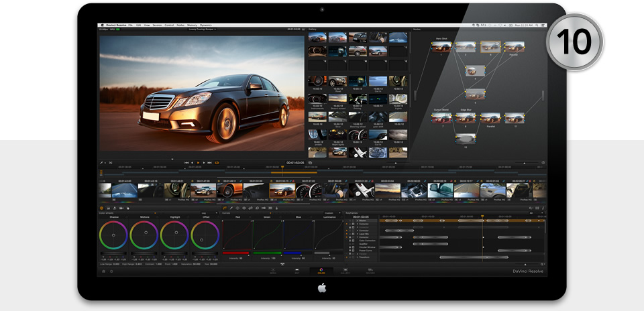Open the Session menu
Viewport: 644px width, 311px height.
point(156,25)
